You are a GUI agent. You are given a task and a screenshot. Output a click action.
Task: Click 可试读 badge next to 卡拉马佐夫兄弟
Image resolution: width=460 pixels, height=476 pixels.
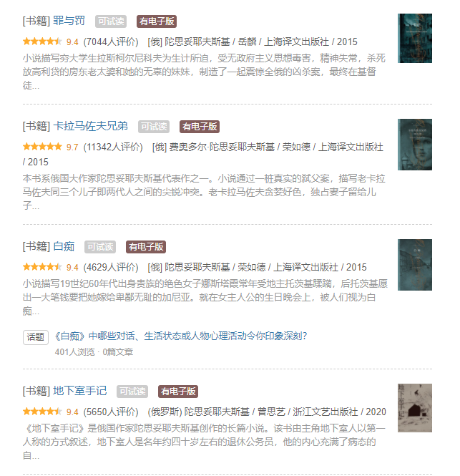click(154, 127)
